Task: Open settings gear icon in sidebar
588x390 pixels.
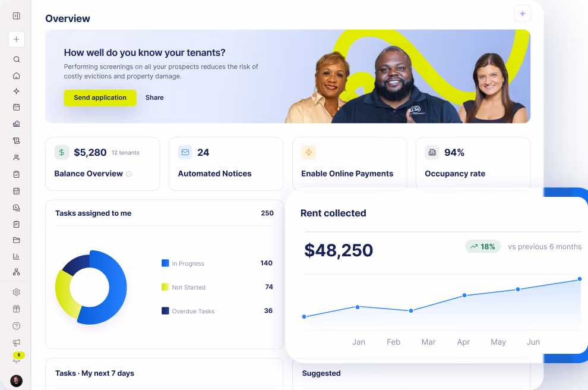Action: [x=17, y=292]
